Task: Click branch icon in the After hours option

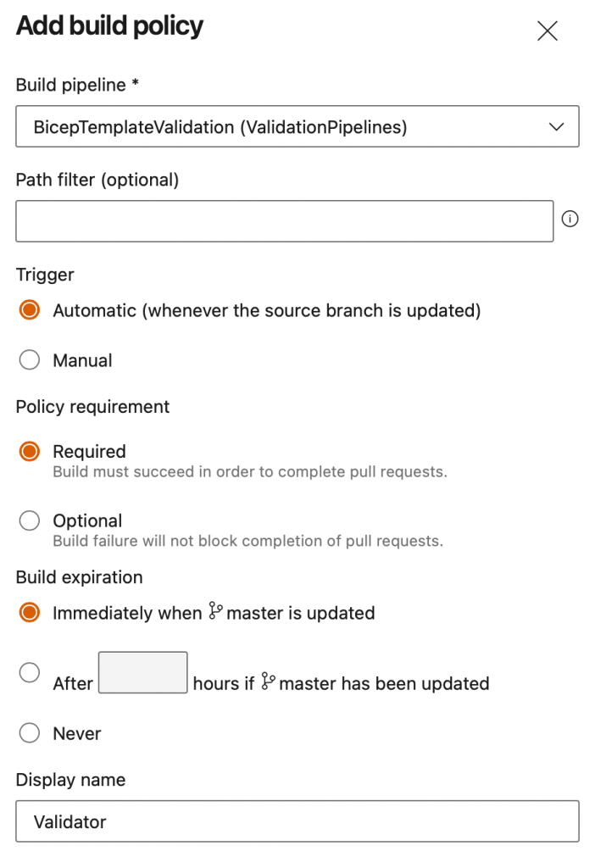Action: tap(268, 682)
